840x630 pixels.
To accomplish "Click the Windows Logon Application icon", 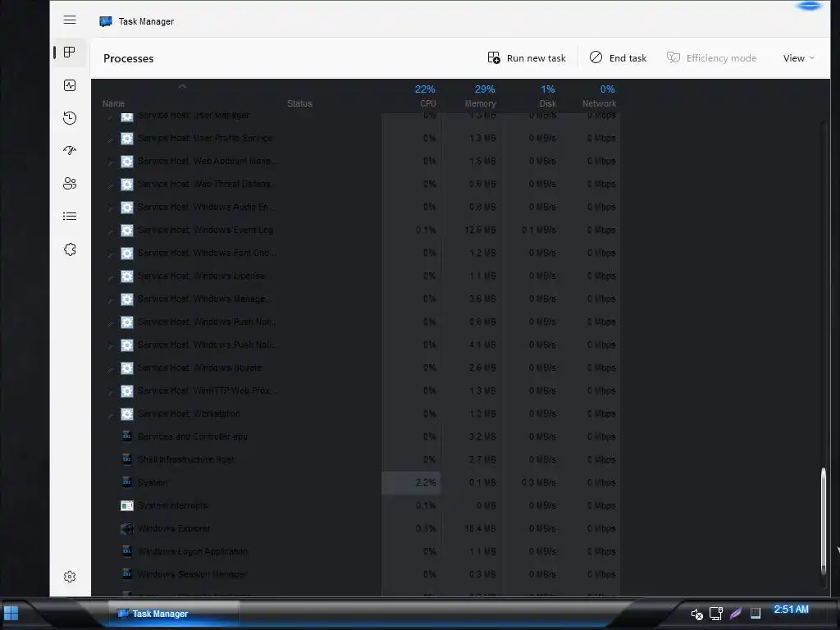I will (x=127, y=550).
